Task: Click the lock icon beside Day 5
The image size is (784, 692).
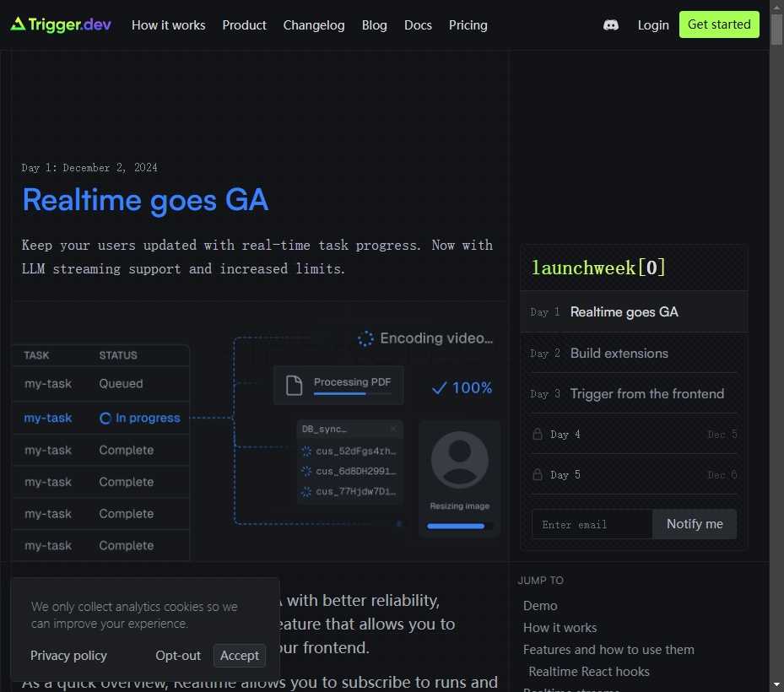Action: tap(538, 474)
